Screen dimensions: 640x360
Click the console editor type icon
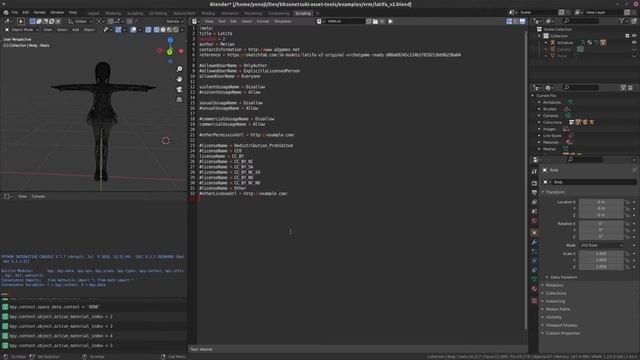click(x=8, y=196)
